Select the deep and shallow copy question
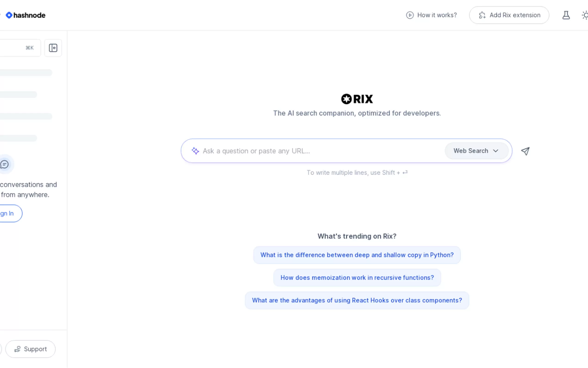 (357, 255)
